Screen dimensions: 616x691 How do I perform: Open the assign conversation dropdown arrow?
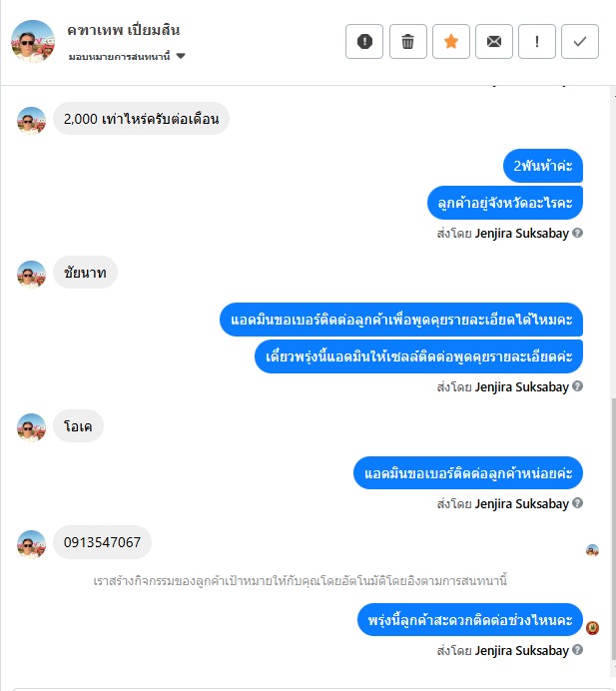coord(181,56)
